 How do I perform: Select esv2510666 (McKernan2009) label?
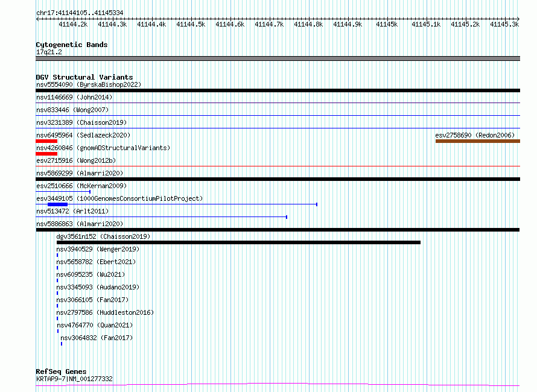[81, 186]
